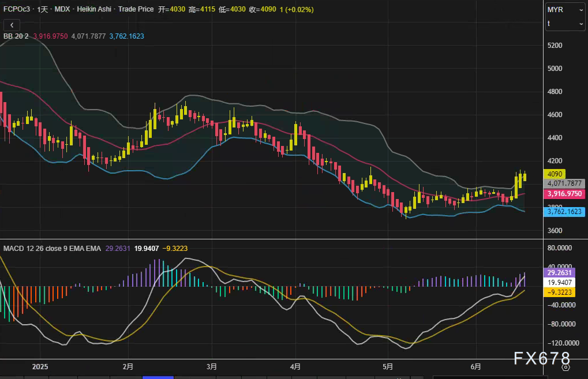Click the yellow 4090 last price tag
Viewport: 588px width, 379px height.
(x=555, y=174)
